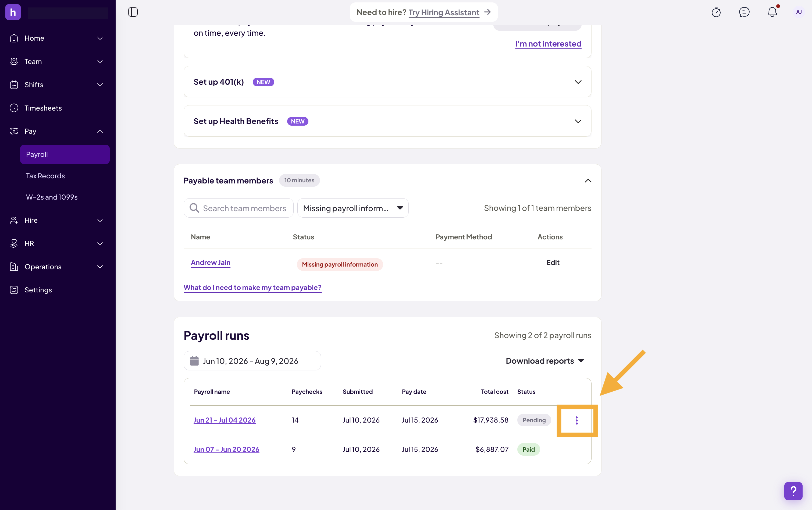Click the Jun 10 – Aug 9 date range field
This screenshot has width=812, height=510.
(252, 360)
